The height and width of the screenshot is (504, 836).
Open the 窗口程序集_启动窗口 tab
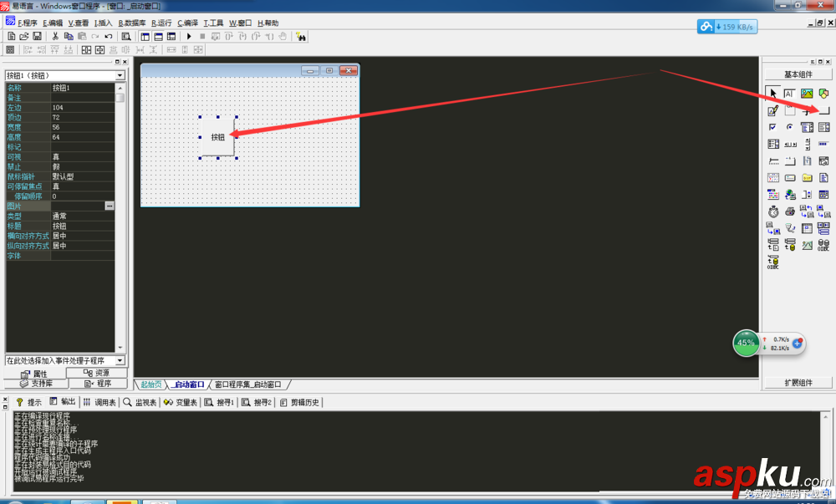click(248, 384)
